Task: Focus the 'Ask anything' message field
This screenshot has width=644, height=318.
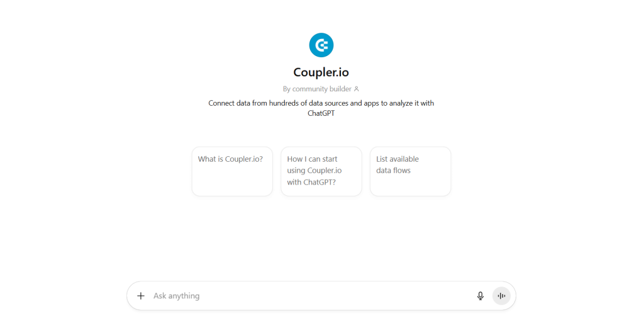Action: 302,296
